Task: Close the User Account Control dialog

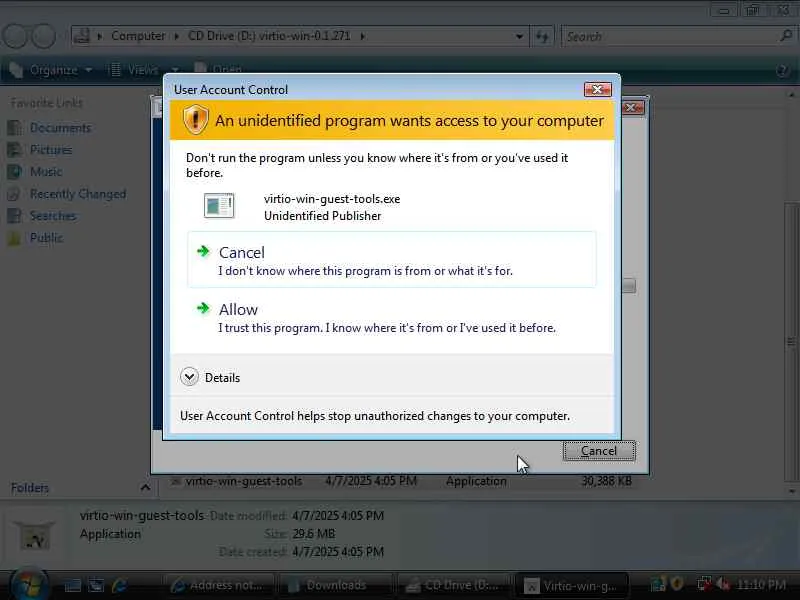Action: 597,90
